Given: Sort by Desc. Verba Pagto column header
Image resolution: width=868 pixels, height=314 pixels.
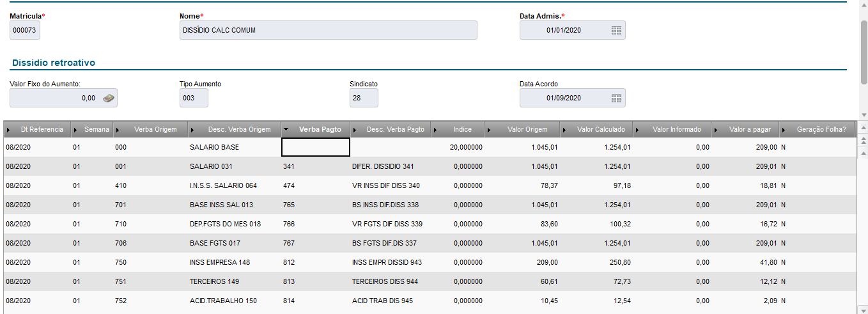Looking at the screenshot, I should click(x=391, y=129).
